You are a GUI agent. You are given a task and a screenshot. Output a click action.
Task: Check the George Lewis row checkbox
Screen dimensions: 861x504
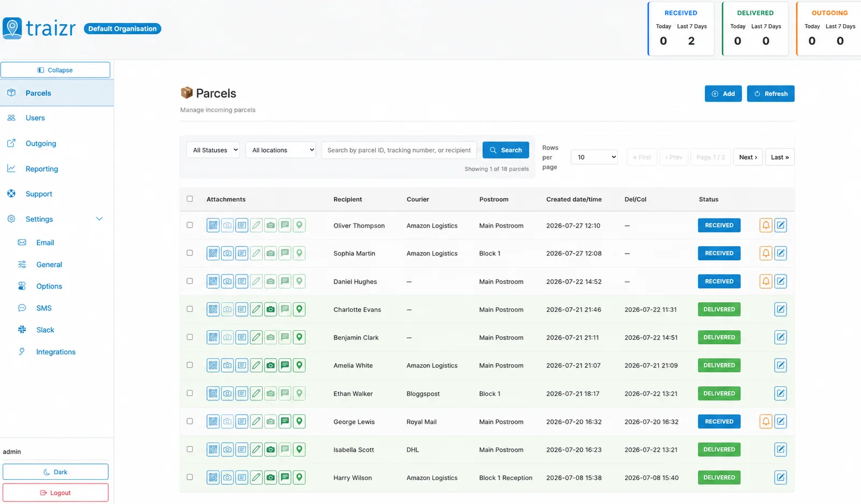(189, 421)
